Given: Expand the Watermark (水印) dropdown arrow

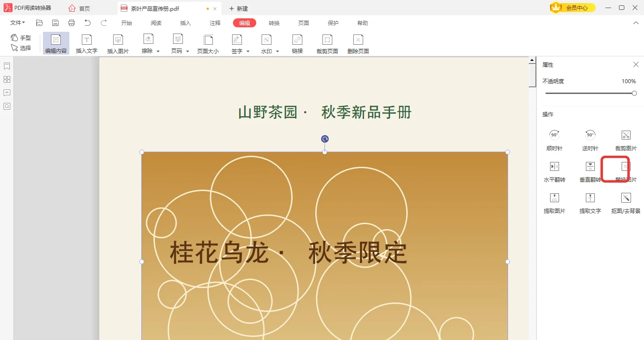Looking at the screenshot, I should [277, 51].
